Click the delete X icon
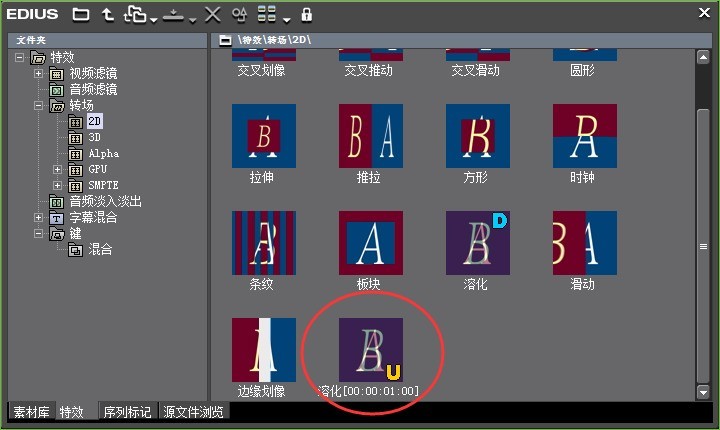720x430 pixels. click(212, 14)
